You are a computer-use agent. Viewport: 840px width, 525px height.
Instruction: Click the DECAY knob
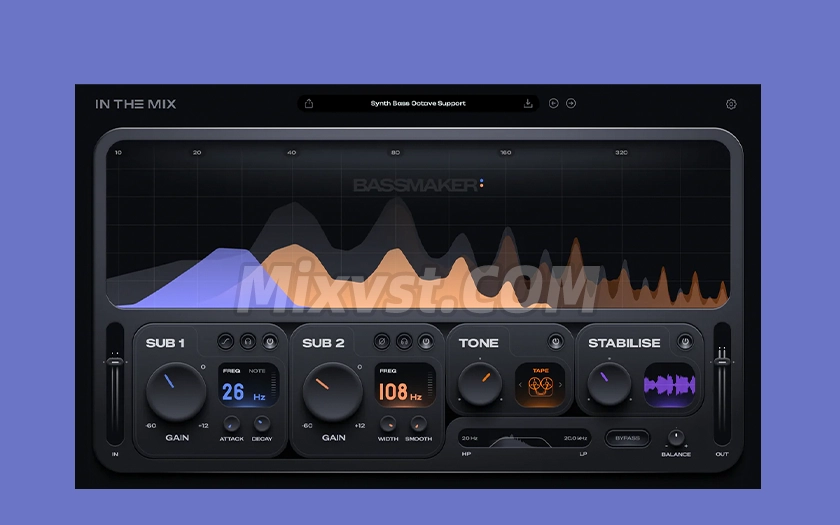262,424
